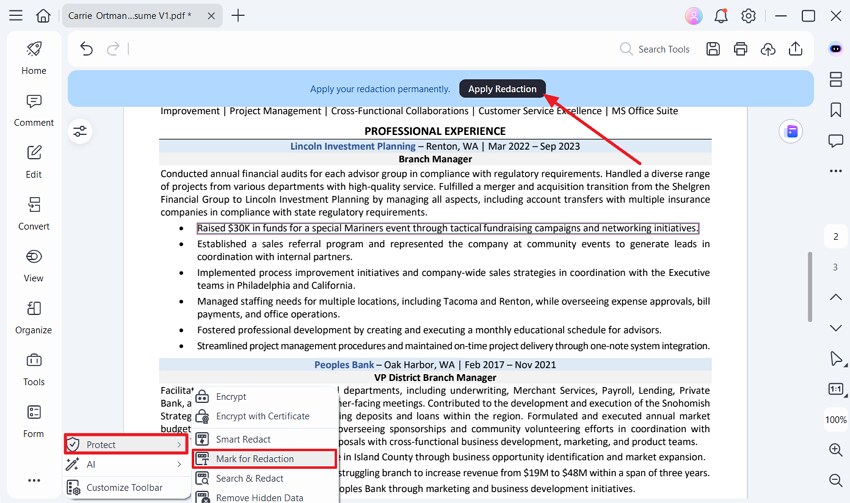This screenshot has height=503, width=850.
Task: Zoom out of the document
Action: point(835,480)
